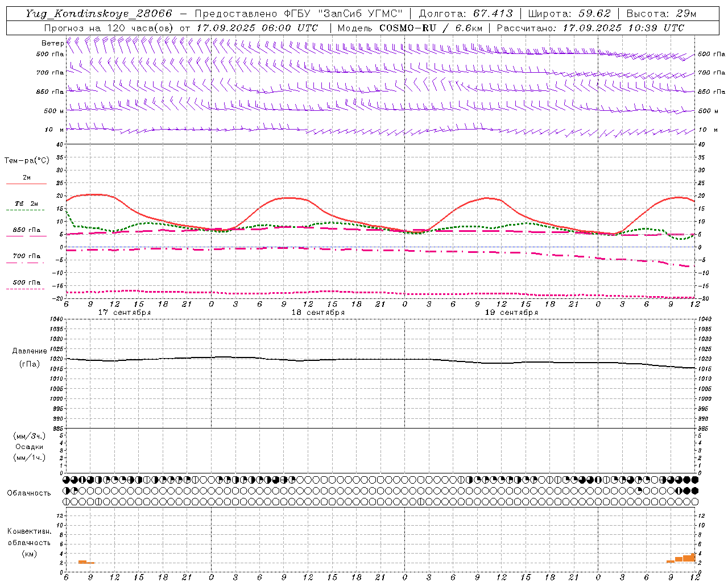Click the Тем-ра(°C) temperature panel label
The width and height of the screenshot is (728, 582).
point(27,161)
